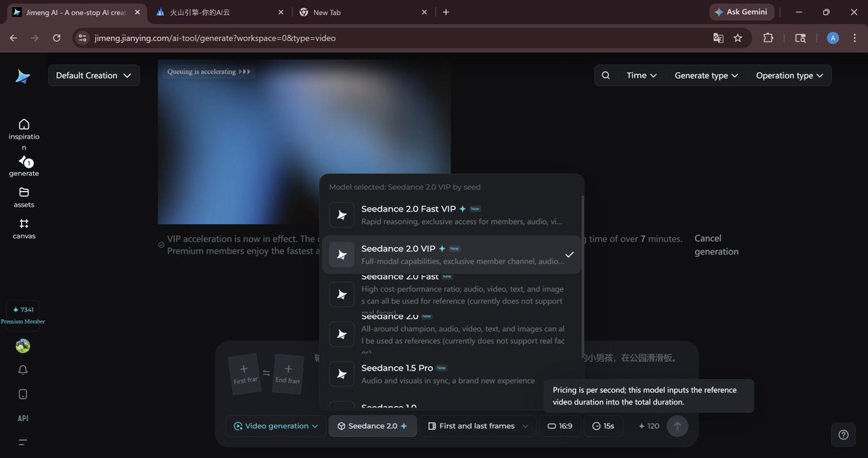Image resolution: width=868 pixels, height=458 pixels.
Task: Close the Jimeng AI browser tab
Action: [x=137, y=12]
